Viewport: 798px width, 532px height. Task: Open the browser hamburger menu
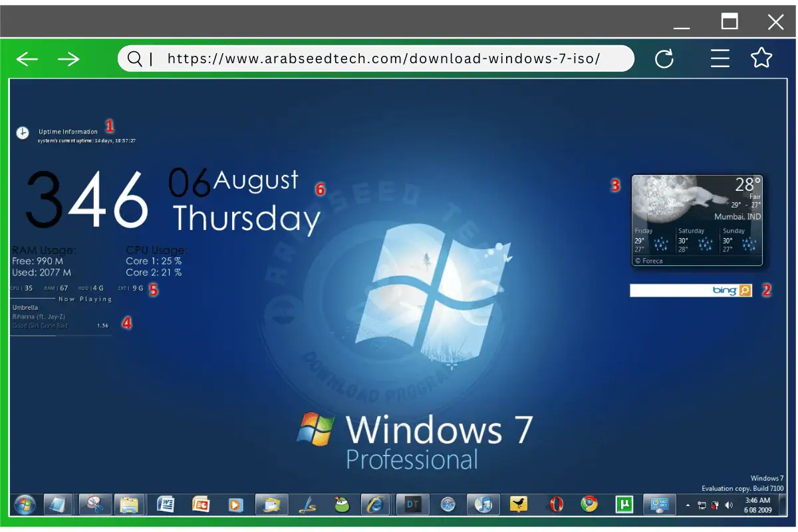(720, 59)
